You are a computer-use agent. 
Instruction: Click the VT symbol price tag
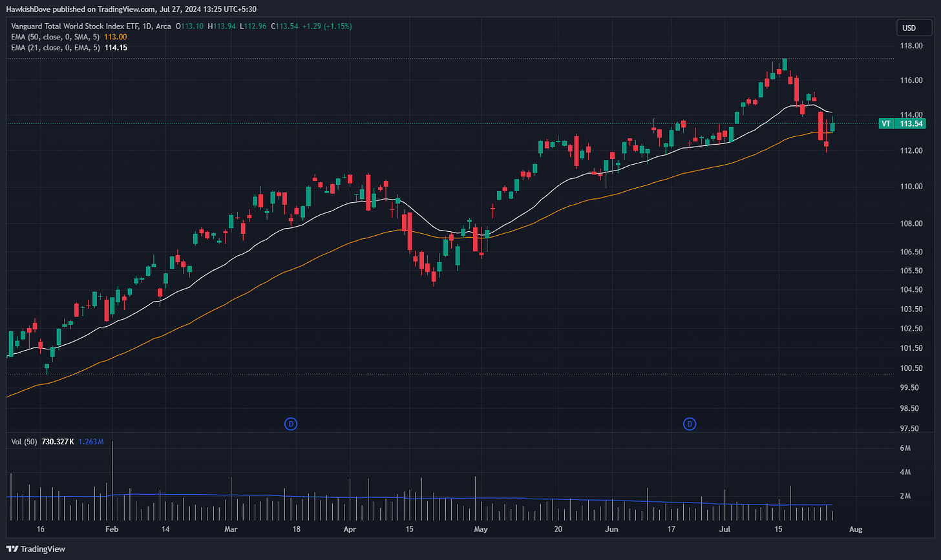(x=886, y=123)
